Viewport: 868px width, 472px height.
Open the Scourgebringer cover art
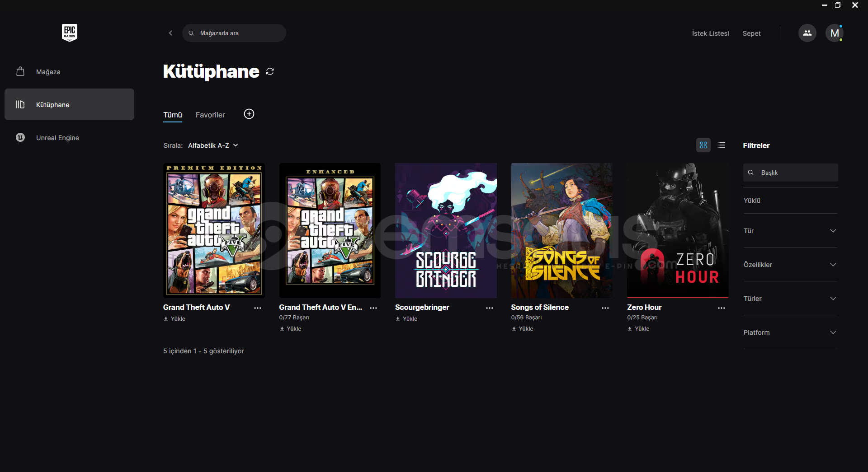click(x=446, y=230)
